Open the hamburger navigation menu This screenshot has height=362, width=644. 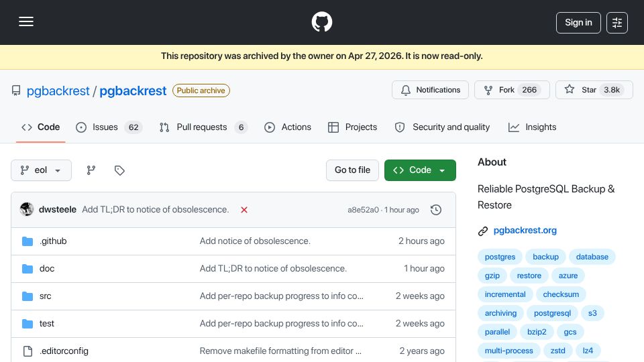click(26, 21)
